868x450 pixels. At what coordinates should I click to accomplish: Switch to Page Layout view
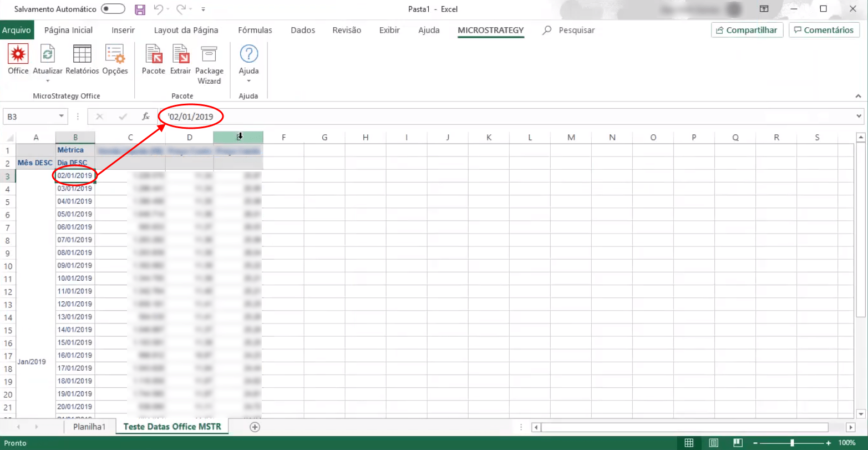[x=714, y=443]
